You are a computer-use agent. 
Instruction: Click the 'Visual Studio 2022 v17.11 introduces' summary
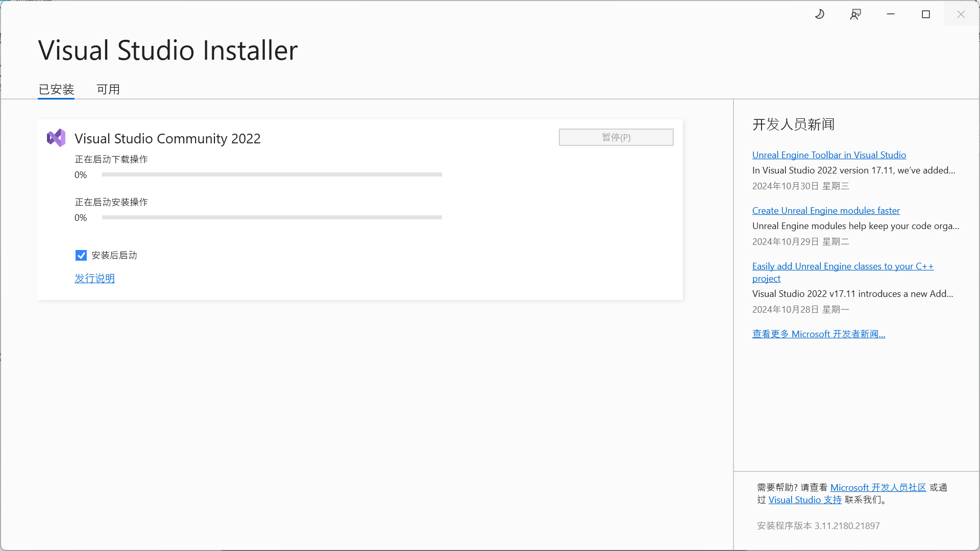pyautogui.click(x=852, y=294)
